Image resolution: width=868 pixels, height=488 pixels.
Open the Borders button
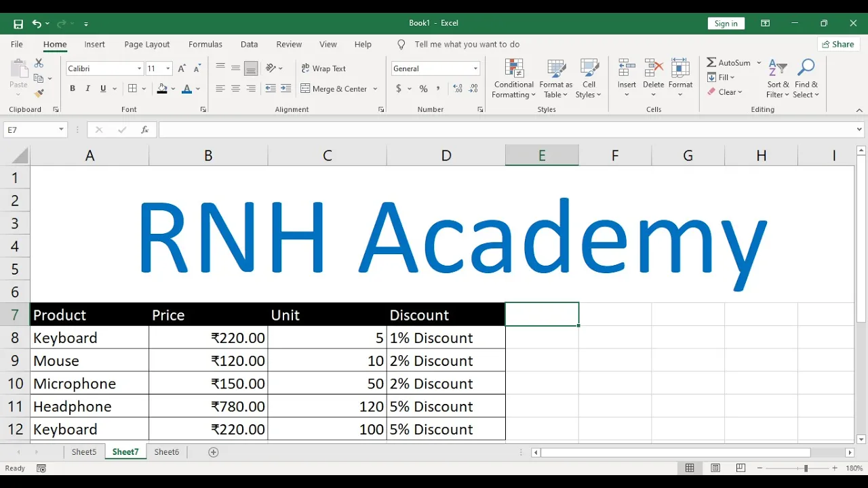(x=133, y=89)
